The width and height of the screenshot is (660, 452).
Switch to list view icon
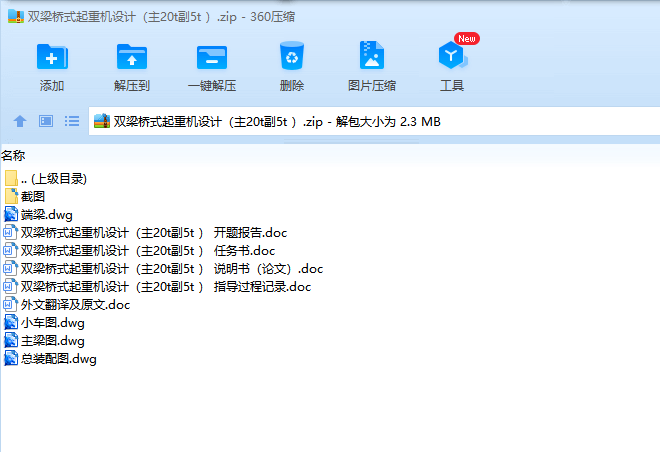(72, 121)
